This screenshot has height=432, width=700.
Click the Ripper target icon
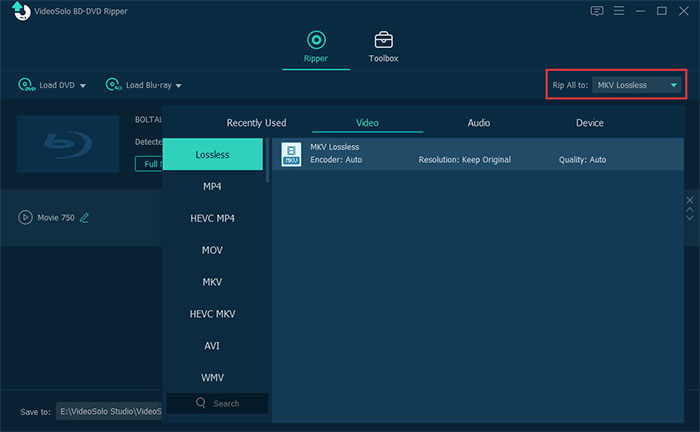coord(316,40)
